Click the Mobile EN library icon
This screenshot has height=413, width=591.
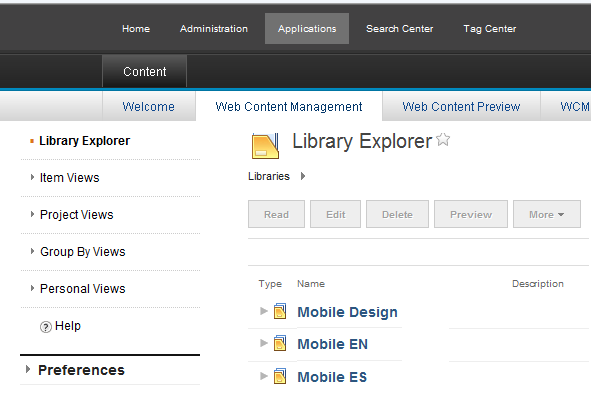(x=280, y=343)
